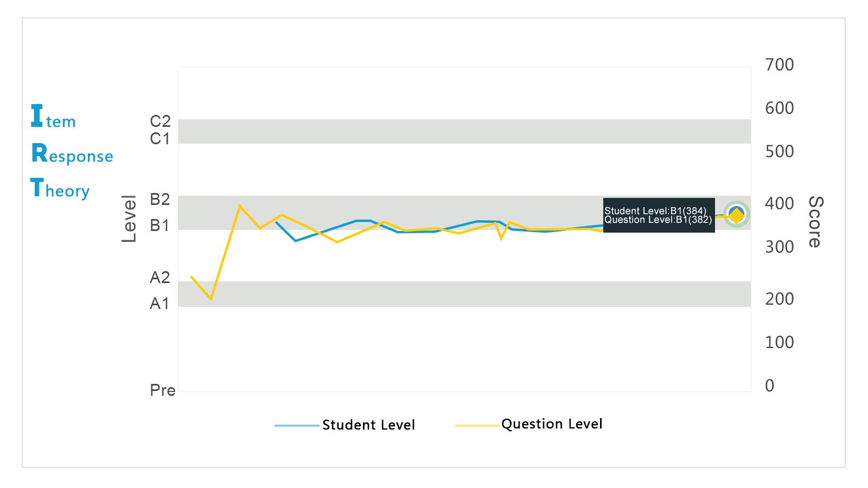
Task: Click the 0 score axis value
Action: [x=770, y=386]
